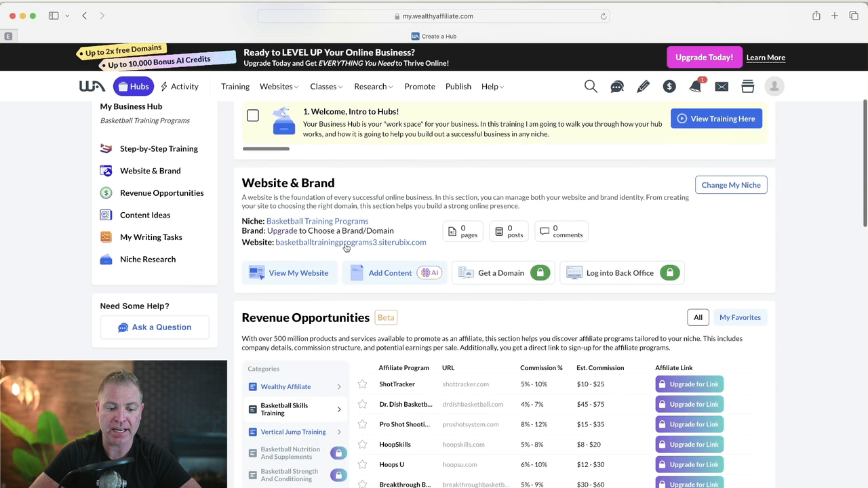
Task: Click locked icon for Basketball Nutrition category
Action: coord(338,453)
